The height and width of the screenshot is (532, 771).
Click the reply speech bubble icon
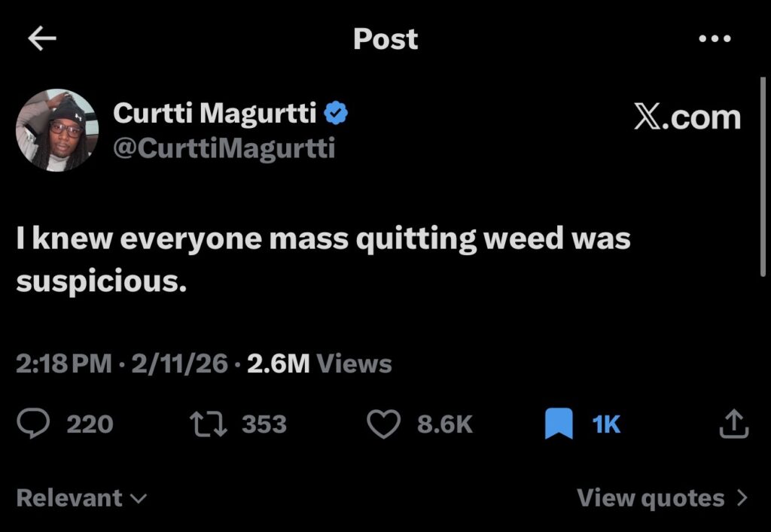pos(33,424)
